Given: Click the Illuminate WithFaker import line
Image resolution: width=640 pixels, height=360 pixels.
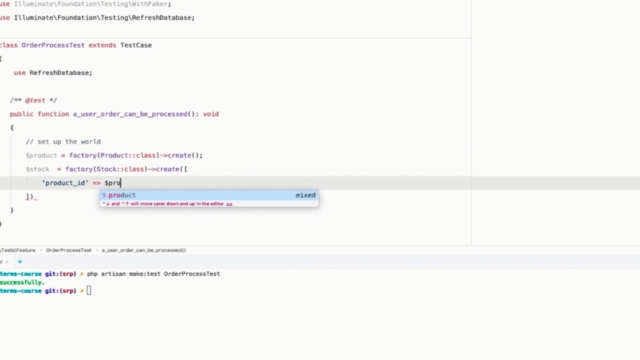Looking at the screenshot, I should [86, 4].
